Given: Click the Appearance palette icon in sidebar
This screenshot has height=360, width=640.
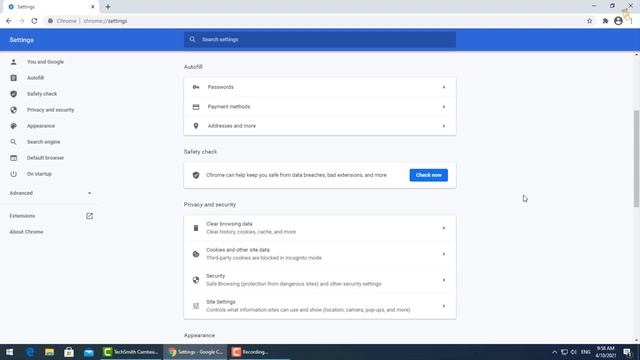Looking at the screenshot, I should click(13, 126).
